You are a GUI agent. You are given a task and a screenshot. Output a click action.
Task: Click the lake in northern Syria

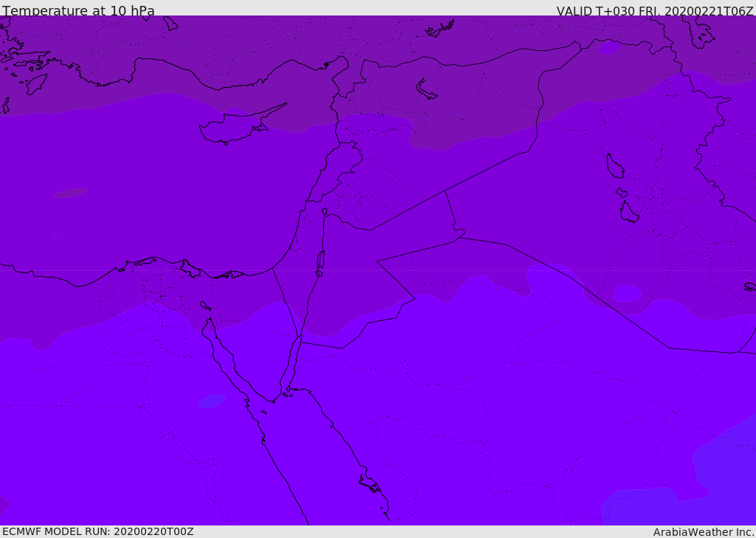click(427, 89)
